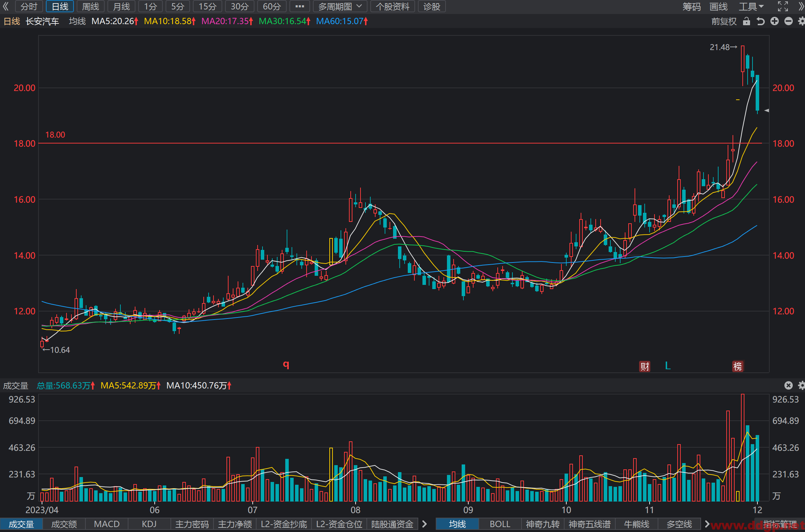This screenshot has width=805, height=532.
Task: Click the 均线 indicator label in header
Action: [77, 21]
